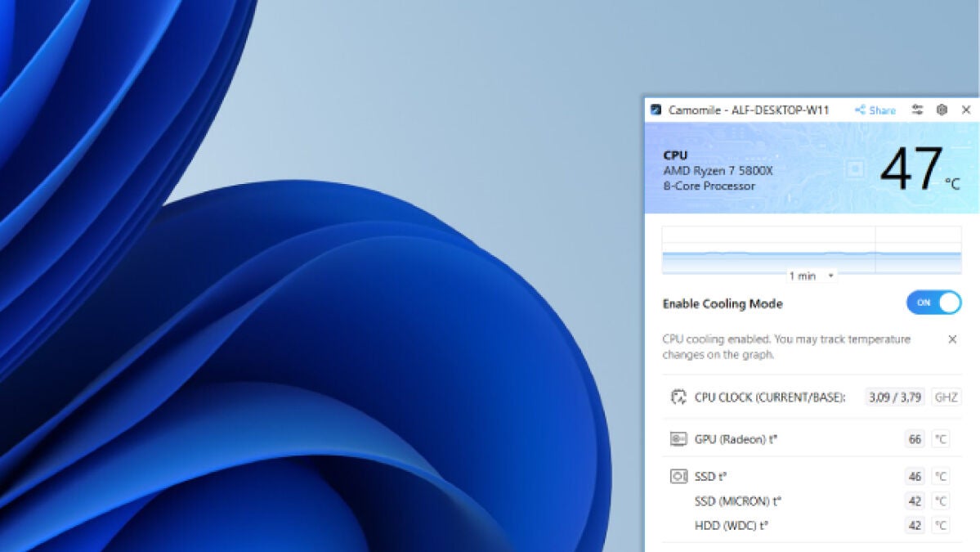This screenshot has width=980, height=552.
Task: Click the °C unit beside HDD (WDC)
Action: [x=941, y=526]
